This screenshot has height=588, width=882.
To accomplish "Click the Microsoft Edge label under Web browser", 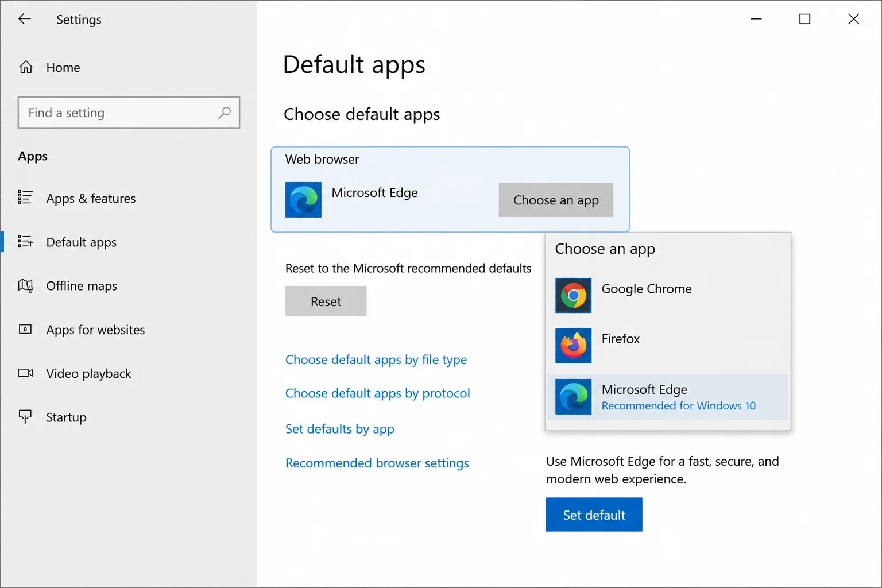I will click(374, 193).
